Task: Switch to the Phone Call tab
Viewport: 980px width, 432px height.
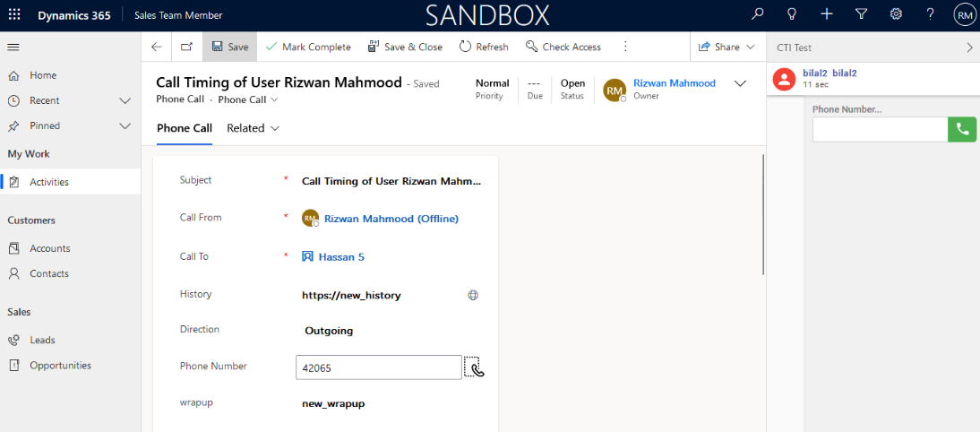Action: (x=184, y=128)
